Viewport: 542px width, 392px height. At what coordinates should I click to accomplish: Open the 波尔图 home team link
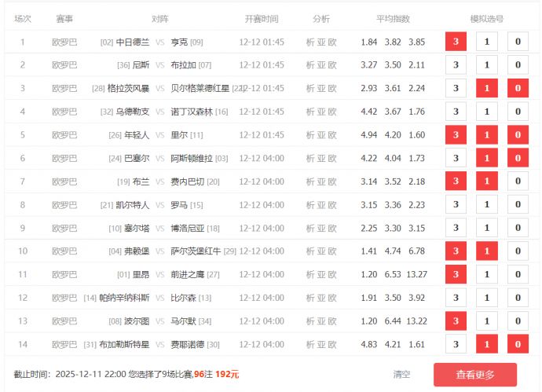pyautogui.click(x=137, y=321)
